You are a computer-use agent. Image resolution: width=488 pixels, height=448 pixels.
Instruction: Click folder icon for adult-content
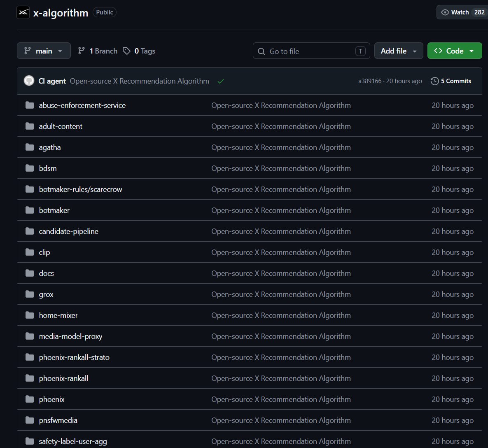point(30,126)
